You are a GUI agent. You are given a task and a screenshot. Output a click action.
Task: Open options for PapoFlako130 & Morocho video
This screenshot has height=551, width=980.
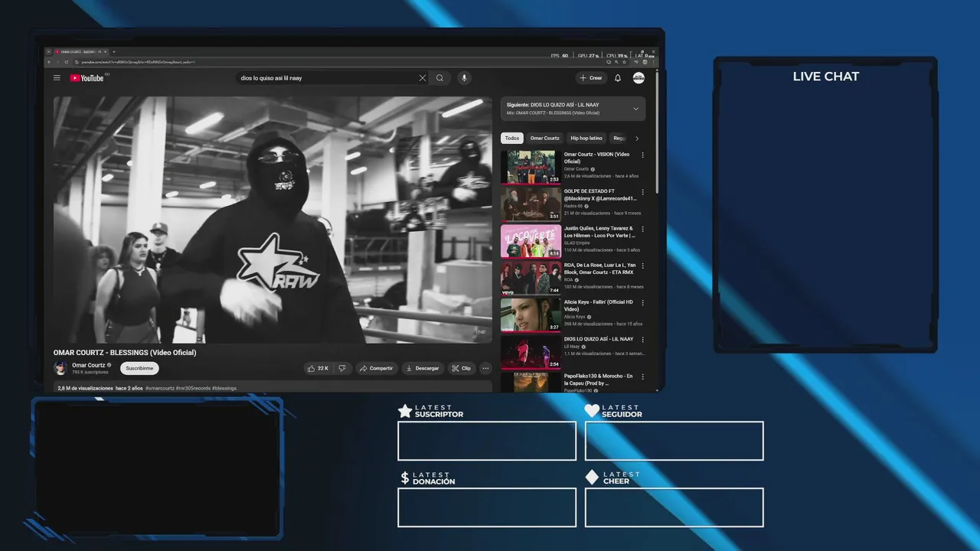click(x=642, y=377)
